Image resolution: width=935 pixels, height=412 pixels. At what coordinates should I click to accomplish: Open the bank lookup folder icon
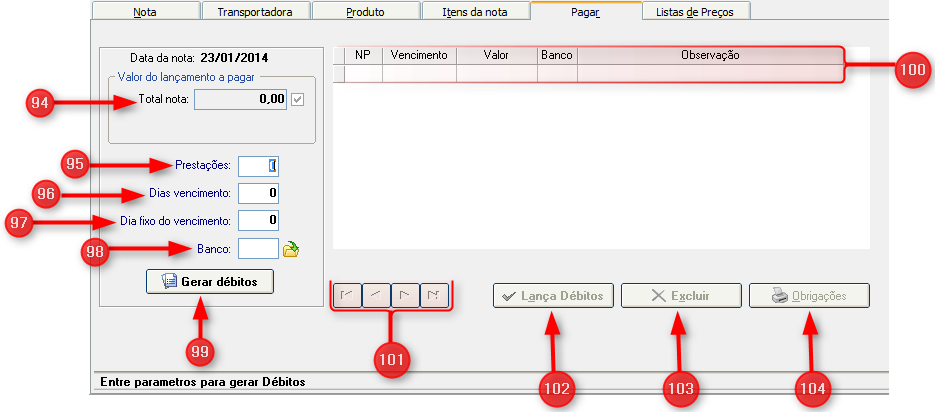(290, 250)
